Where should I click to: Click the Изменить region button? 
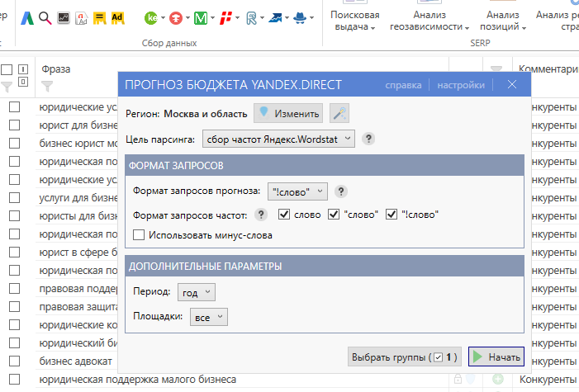coord(288,113)
